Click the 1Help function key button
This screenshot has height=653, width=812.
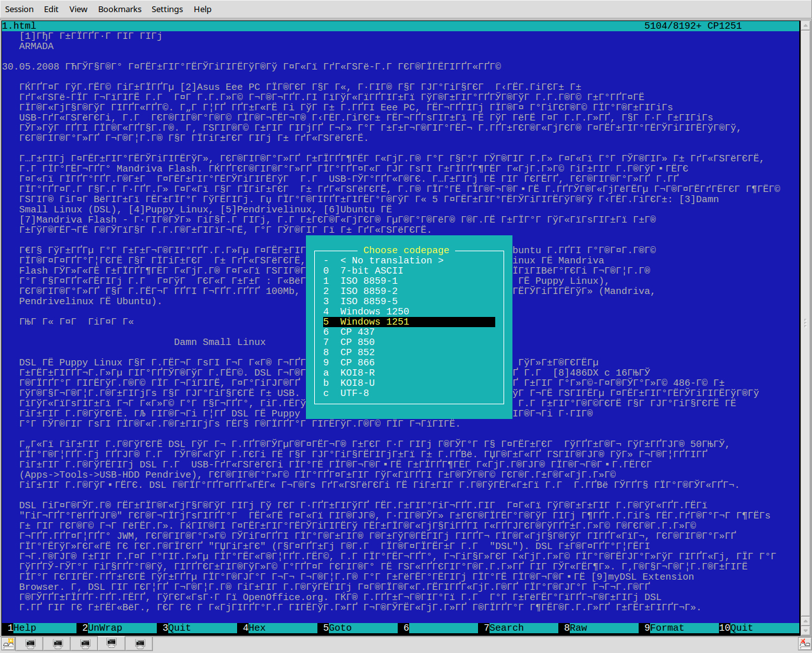click(42, 627)
